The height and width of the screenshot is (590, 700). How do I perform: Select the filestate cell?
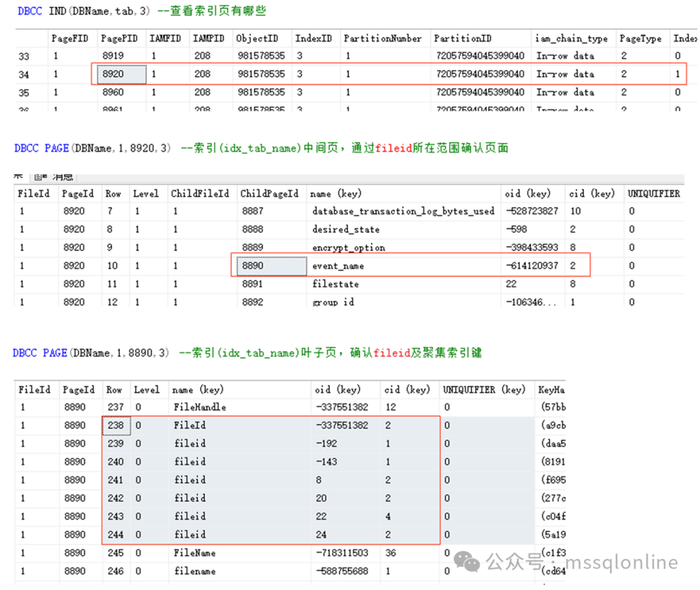coord(335,284)
